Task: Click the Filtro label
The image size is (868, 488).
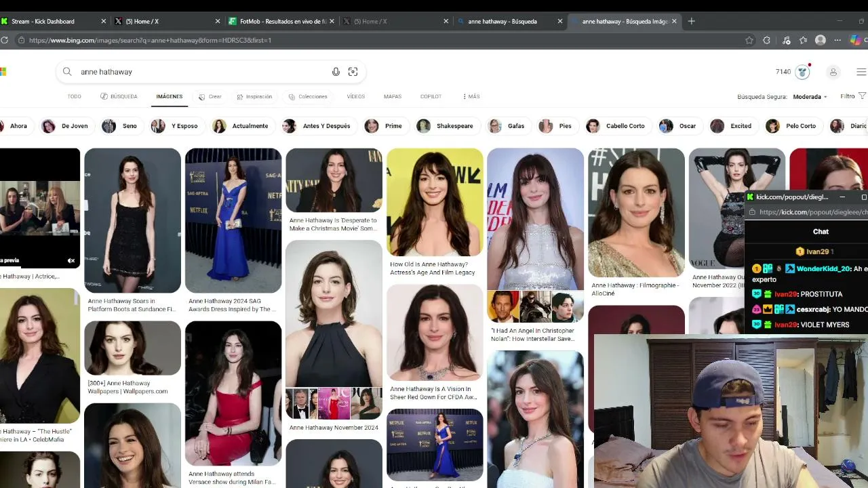Action: (x=848, y=96)
